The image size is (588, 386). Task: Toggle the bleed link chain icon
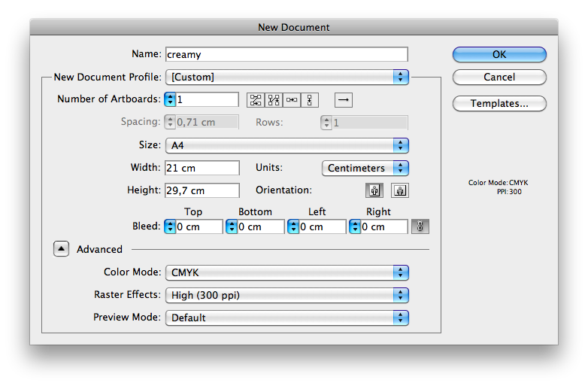click(420, 226)
